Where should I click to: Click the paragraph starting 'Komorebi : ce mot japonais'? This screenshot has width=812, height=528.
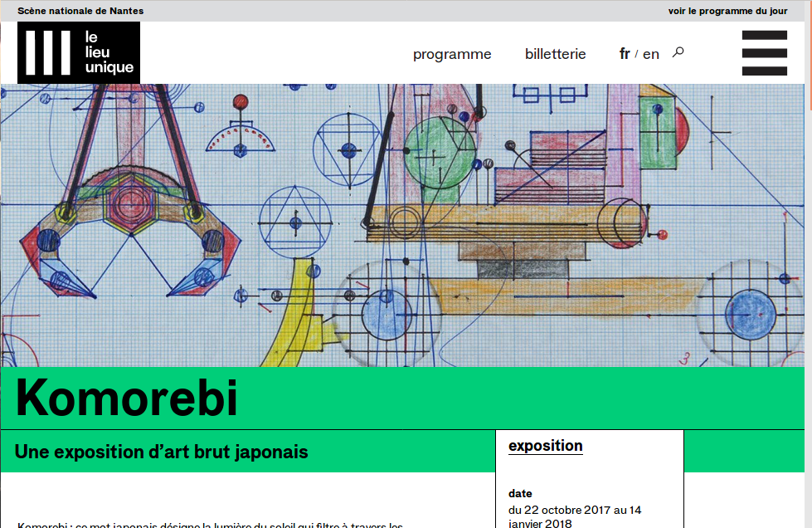tap(210, 525)
